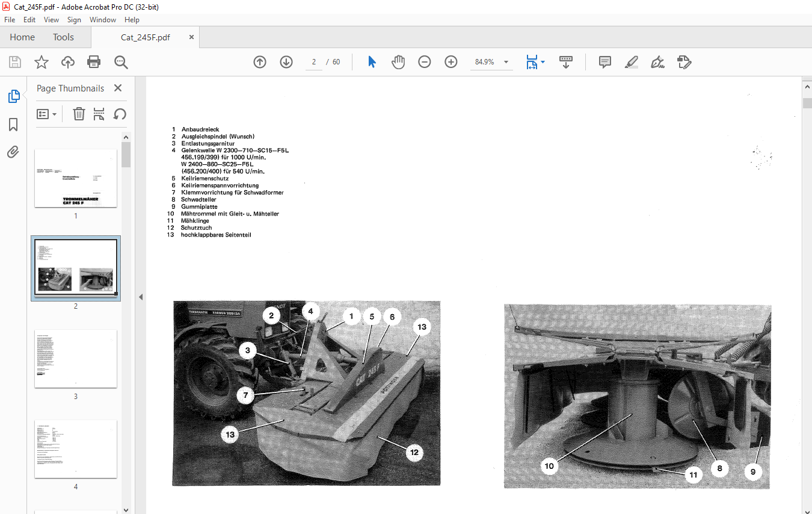Click the 'hochklappbares Seitenteil' legend entry
This screenshot has height=514, width=812.
click(x=216, y=235)
